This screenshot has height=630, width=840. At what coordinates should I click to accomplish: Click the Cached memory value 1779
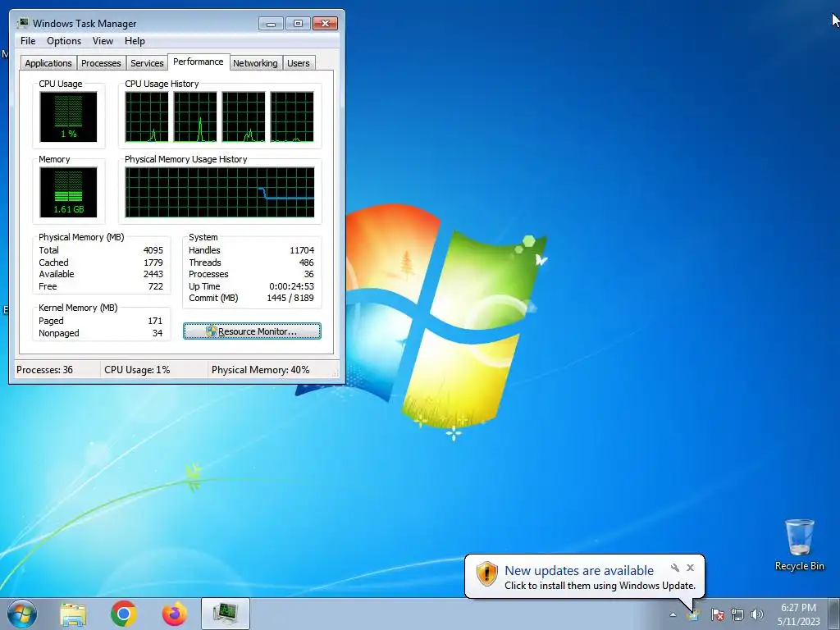153,262
